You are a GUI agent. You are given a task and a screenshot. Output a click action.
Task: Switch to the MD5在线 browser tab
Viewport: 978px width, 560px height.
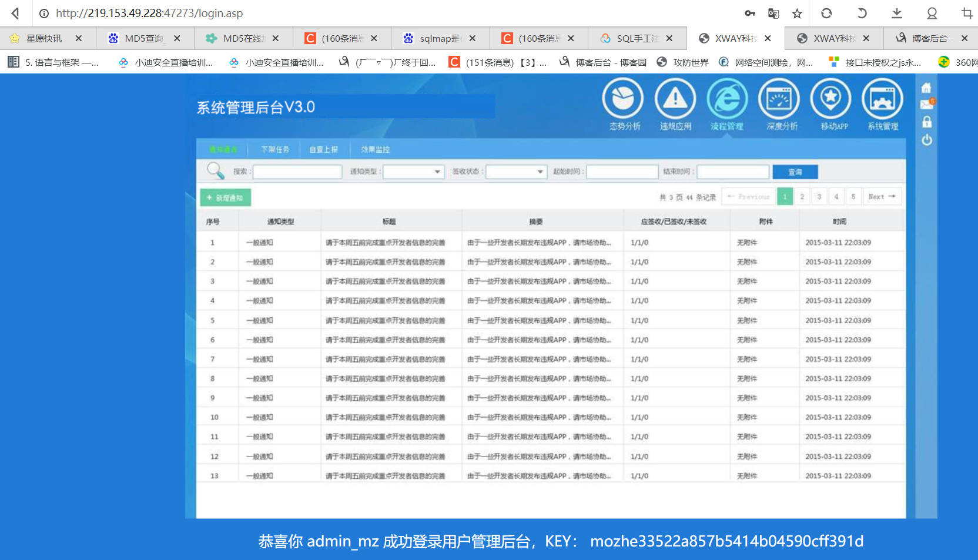click(244, 38)
